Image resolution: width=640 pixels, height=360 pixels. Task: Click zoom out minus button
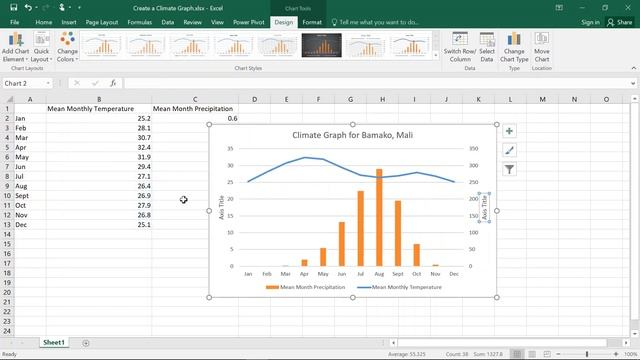coord(558,354)
